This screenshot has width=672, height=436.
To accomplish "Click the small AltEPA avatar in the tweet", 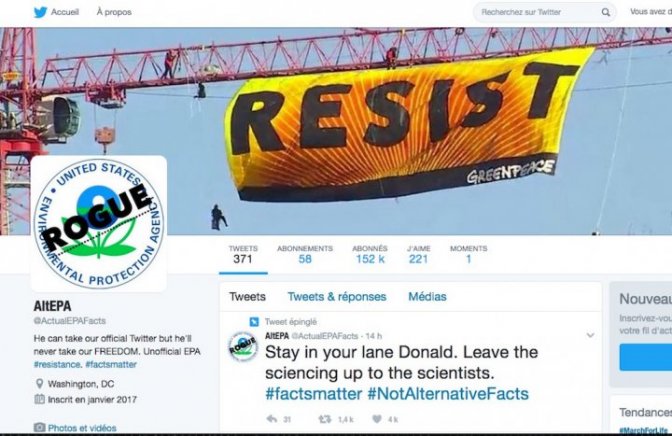I will tap(243, 346).
